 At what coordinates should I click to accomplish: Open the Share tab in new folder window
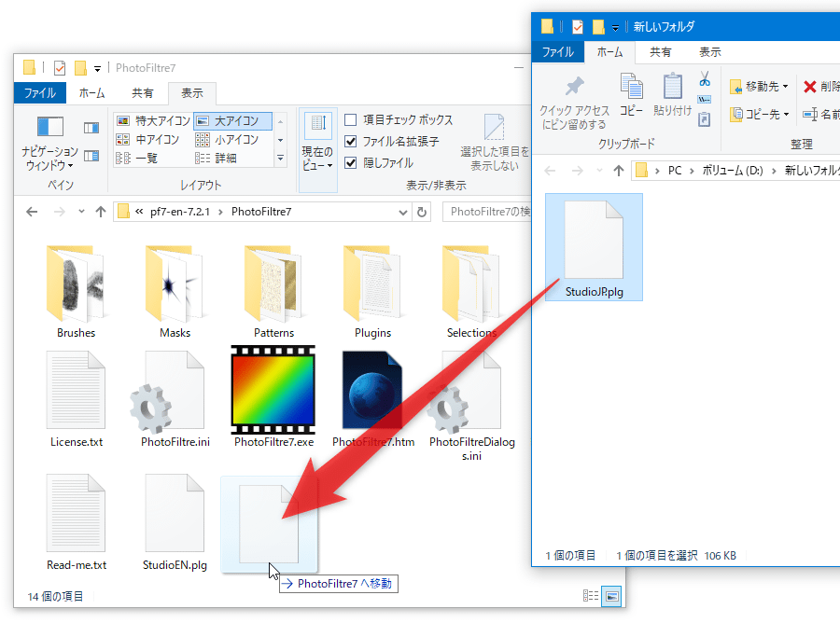click(660, 52)
